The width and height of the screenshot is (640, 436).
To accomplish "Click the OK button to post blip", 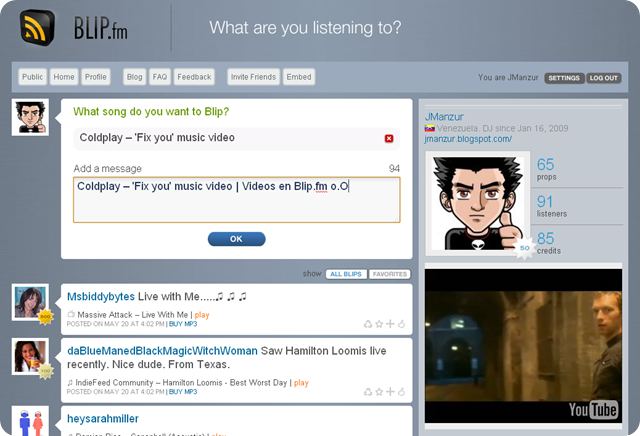I will [x=236, y=239].
